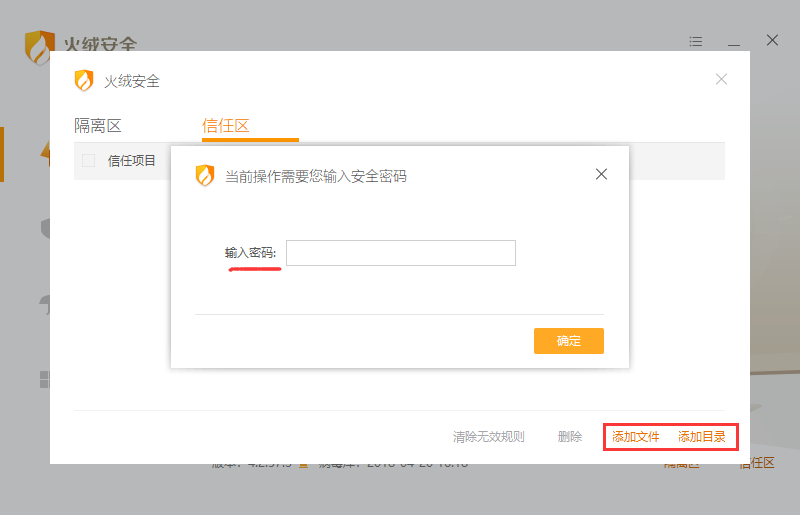Screen dimensions: 800x515
Task: Click the 信任项目 column header text
Action: [x=131, y=161]
